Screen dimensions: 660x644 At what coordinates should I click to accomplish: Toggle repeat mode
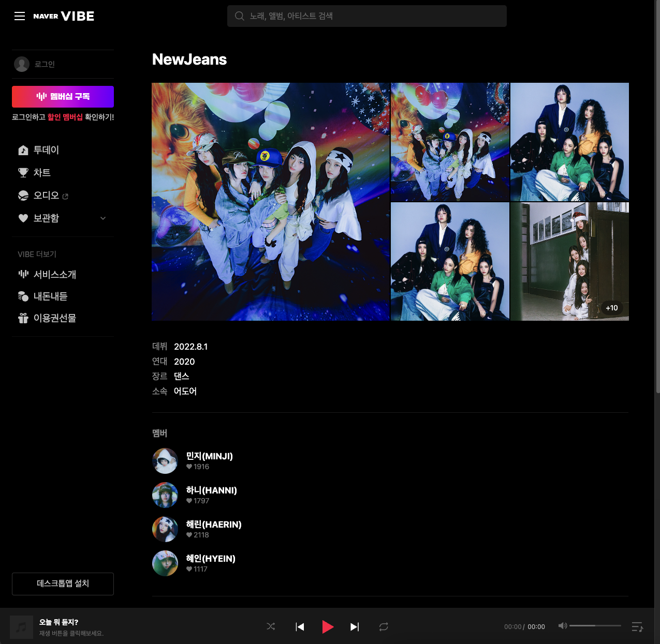[x=384, y=626]
